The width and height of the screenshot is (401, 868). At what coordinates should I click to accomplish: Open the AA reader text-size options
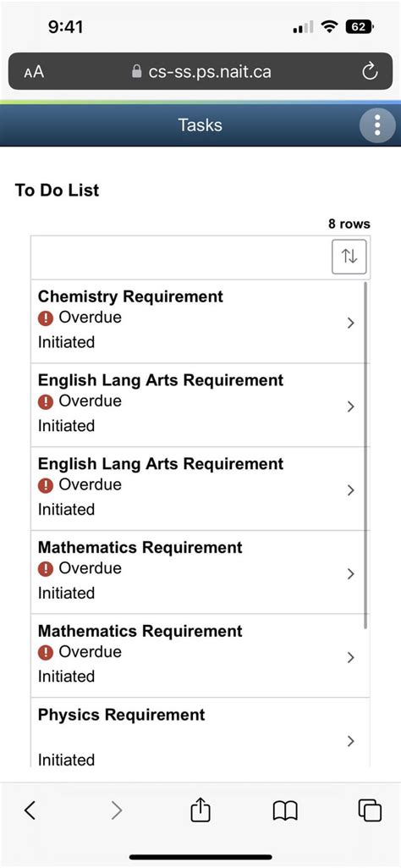coord(34,72)
